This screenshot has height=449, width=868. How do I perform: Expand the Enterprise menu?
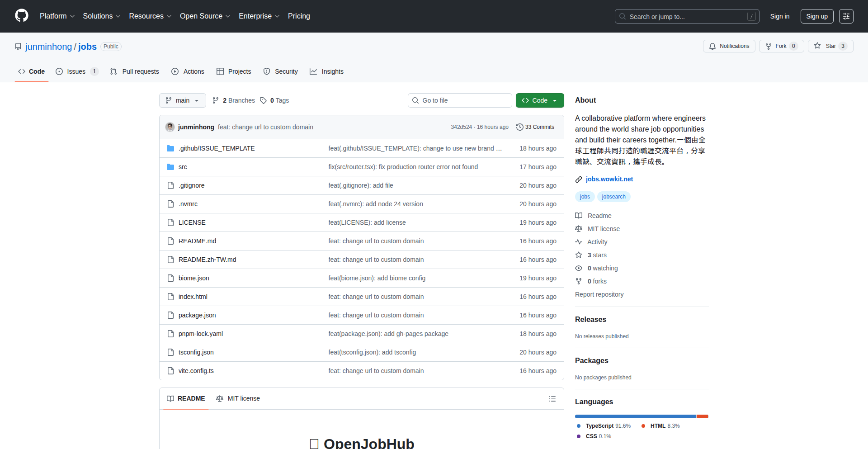pyautogui.click(x=259, y=16)
